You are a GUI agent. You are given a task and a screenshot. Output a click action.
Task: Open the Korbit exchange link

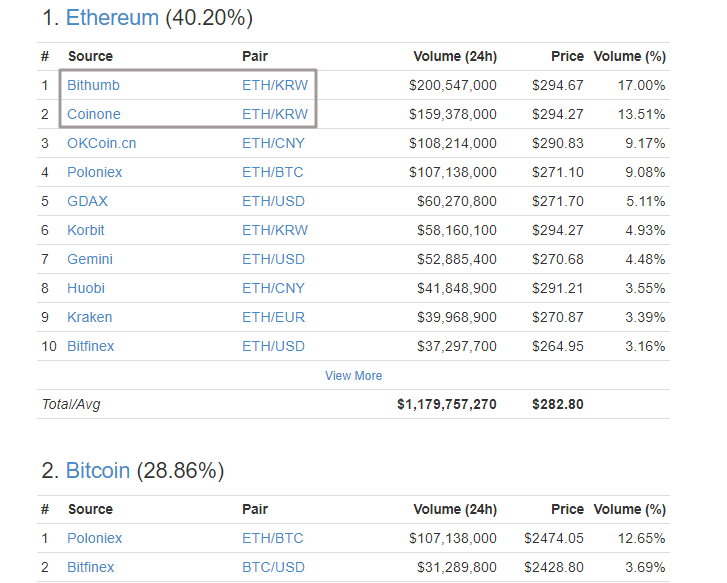(x=86, y=230)
